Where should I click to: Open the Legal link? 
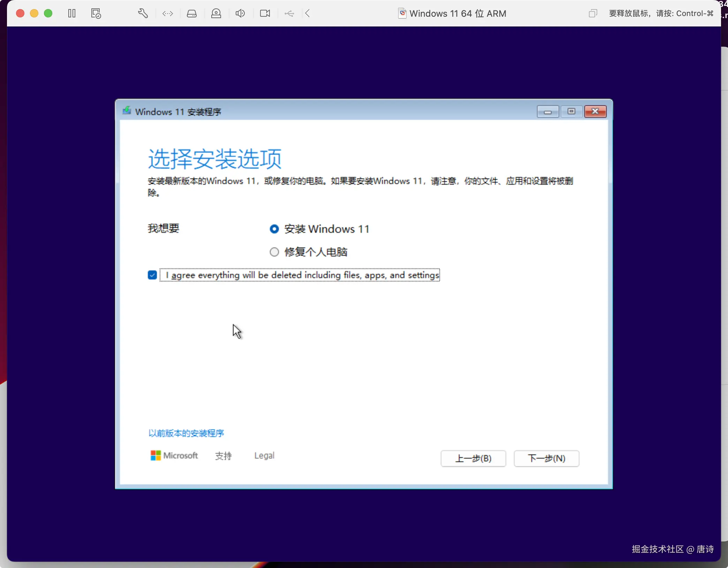tap(264, 456)
